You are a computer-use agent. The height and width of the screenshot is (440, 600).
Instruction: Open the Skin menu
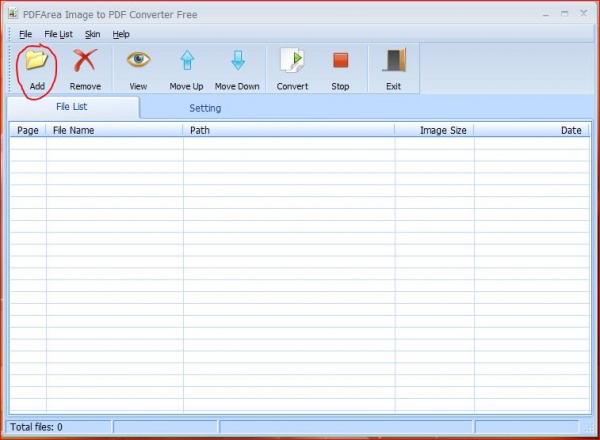93,34
